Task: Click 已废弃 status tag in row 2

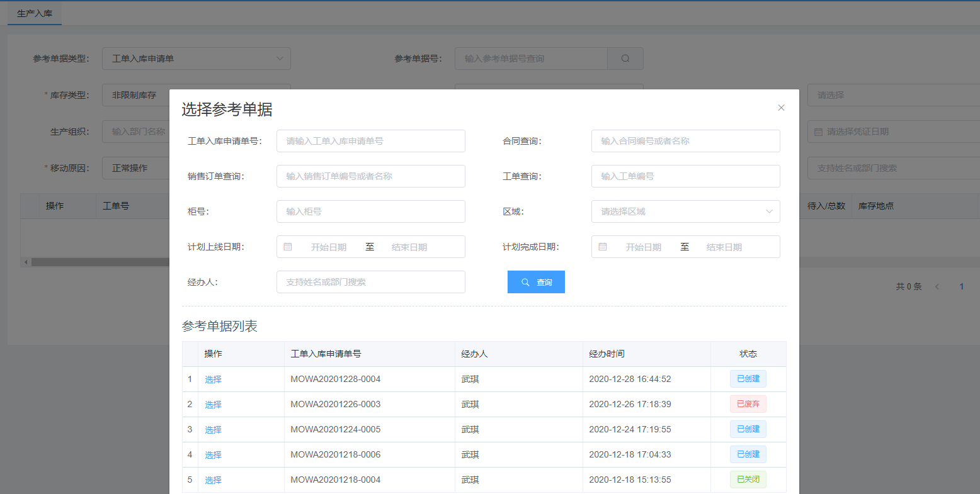Action: pos(748,404)
